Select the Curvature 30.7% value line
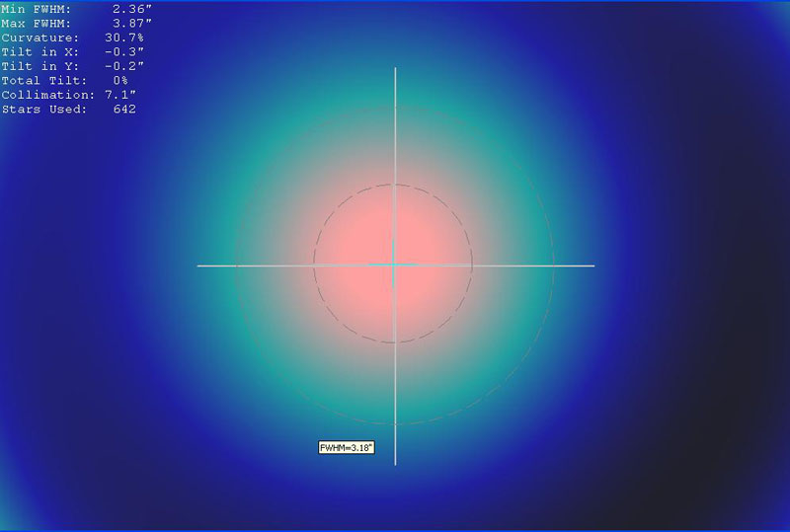 (x=72, y=38)
